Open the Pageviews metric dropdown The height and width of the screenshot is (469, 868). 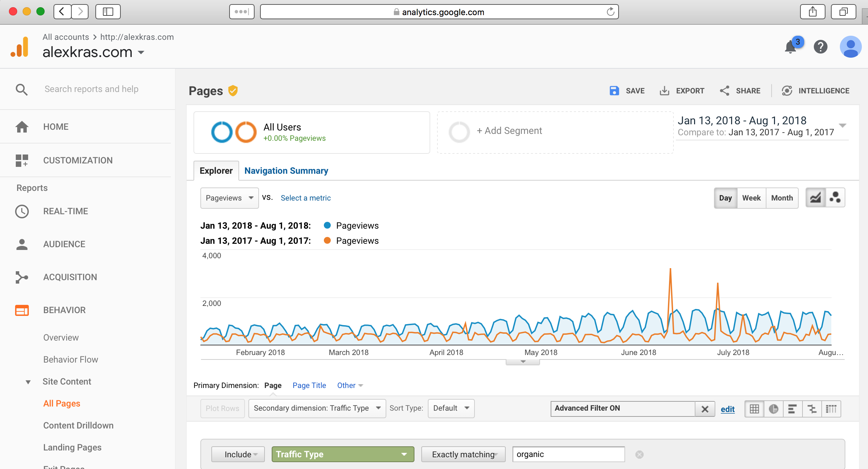(229, 198)
